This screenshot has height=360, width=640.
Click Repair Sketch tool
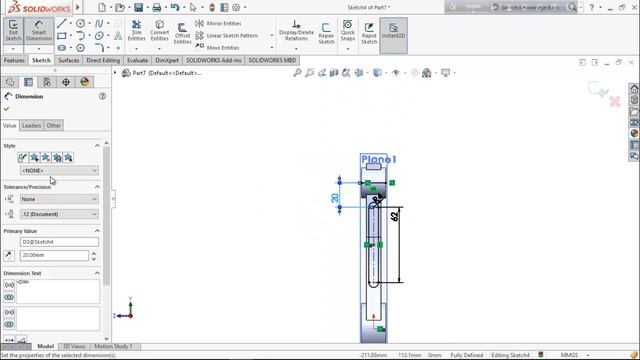[x=326, y=33]
